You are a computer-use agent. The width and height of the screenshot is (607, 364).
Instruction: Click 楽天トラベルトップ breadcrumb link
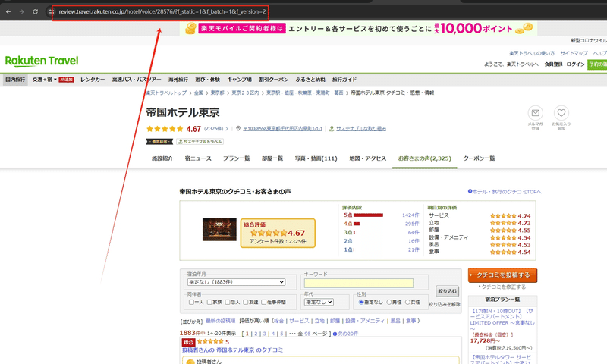(166, 93)
